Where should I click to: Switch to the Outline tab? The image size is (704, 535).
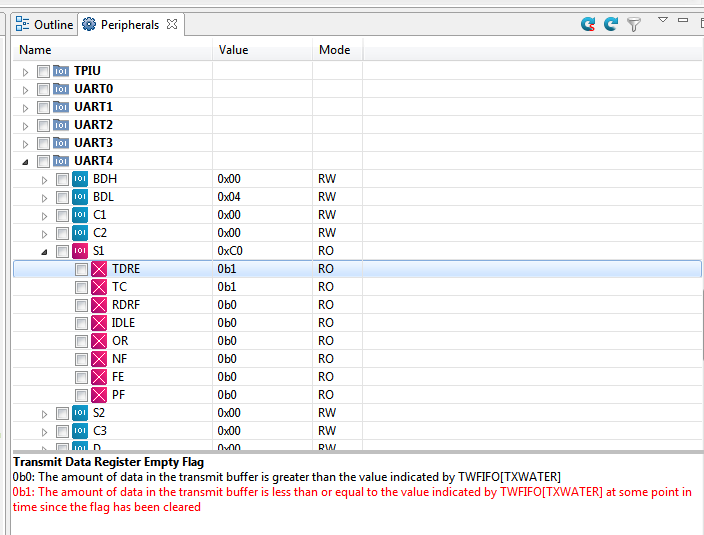coord(44,24)
